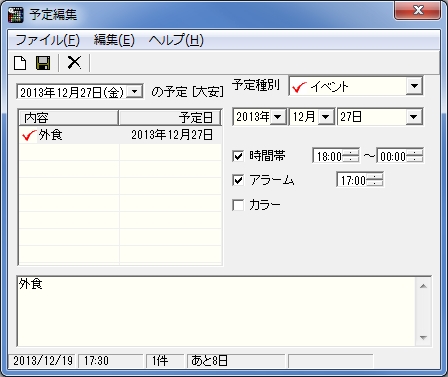This screenshot has width=448, height=377.
Task: Open the 編集(E) menu
Action: pyautogui.click(x=114, y=40)
